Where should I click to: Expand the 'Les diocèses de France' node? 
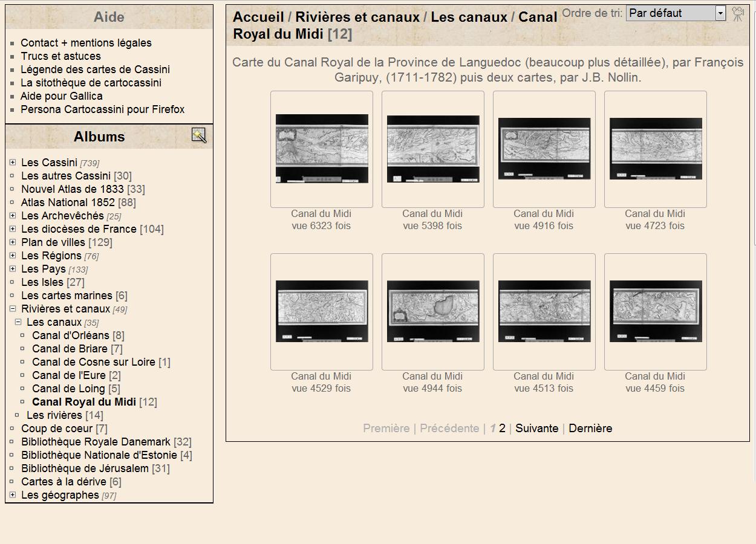[13, 228]
